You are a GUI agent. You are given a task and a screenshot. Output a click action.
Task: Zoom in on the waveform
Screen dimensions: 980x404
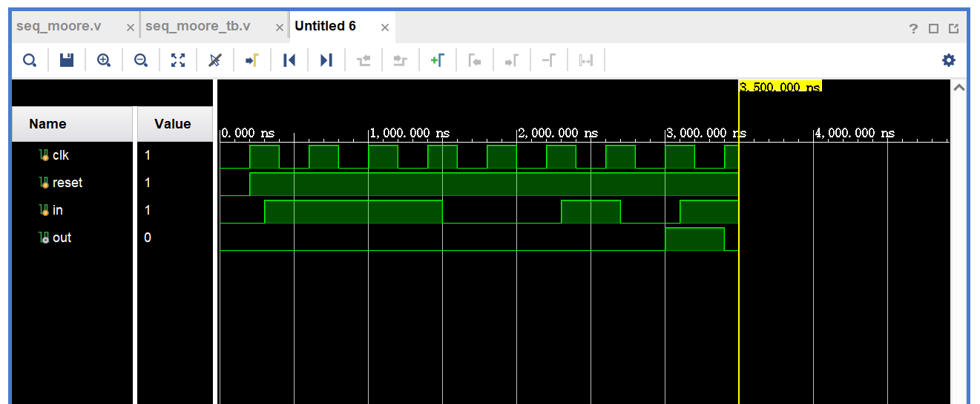coord(104,60)
